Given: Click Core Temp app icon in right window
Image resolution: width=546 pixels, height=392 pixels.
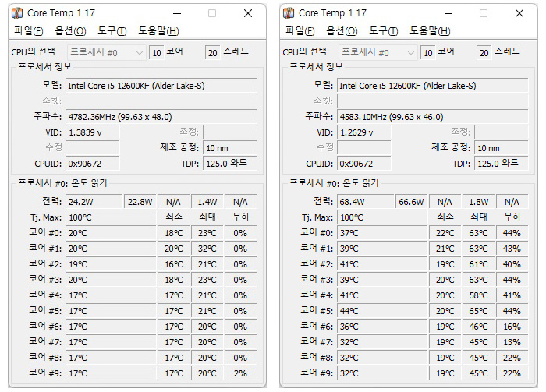Looking at the screenshot, I should click(289, 13).
